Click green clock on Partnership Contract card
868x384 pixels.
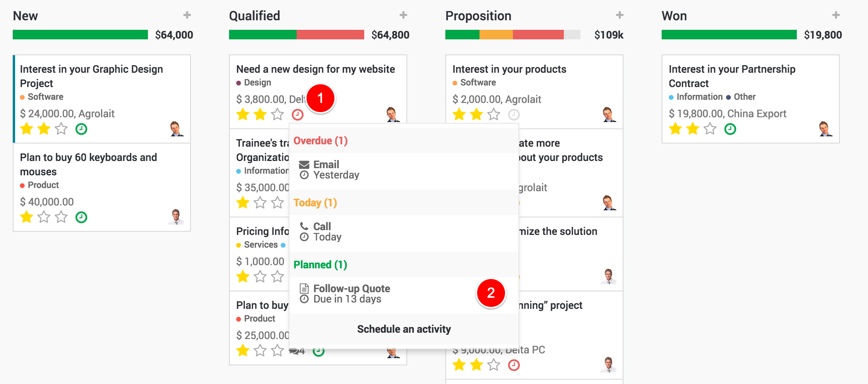[730, 129]
